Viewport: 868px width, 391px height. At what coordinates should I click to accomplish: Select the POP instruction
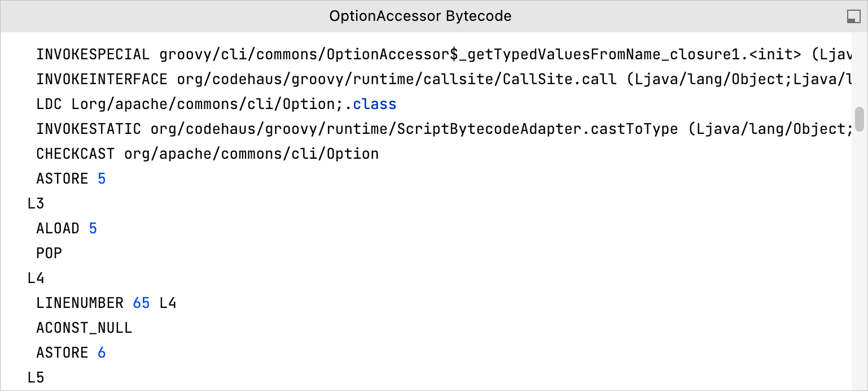(49, 253)
